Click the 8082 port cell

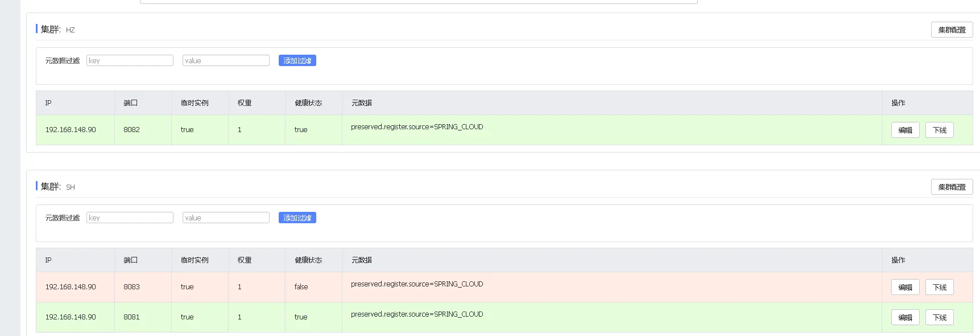click(131, 130)
